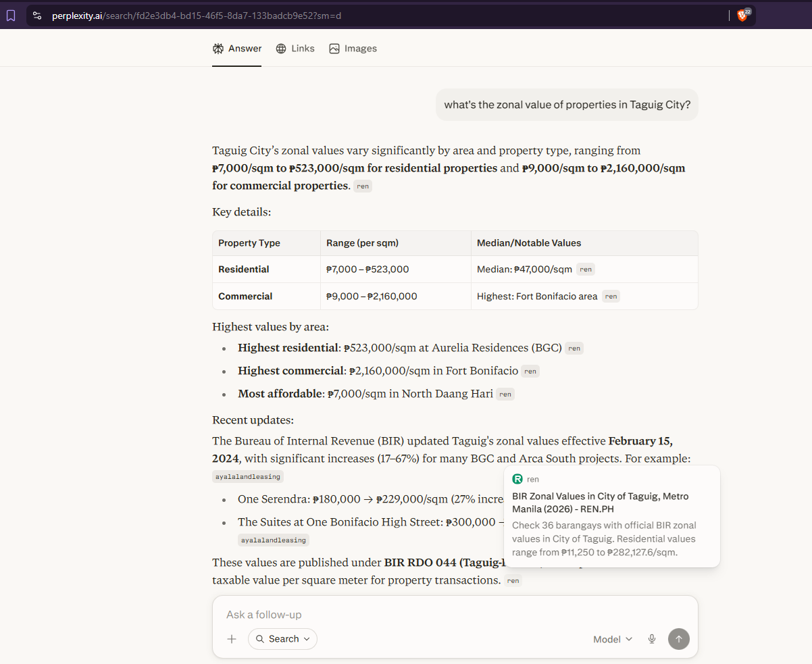The image size is (812, 664).
Task: Click the Commercial row label
Action: [x=245, y=297]
